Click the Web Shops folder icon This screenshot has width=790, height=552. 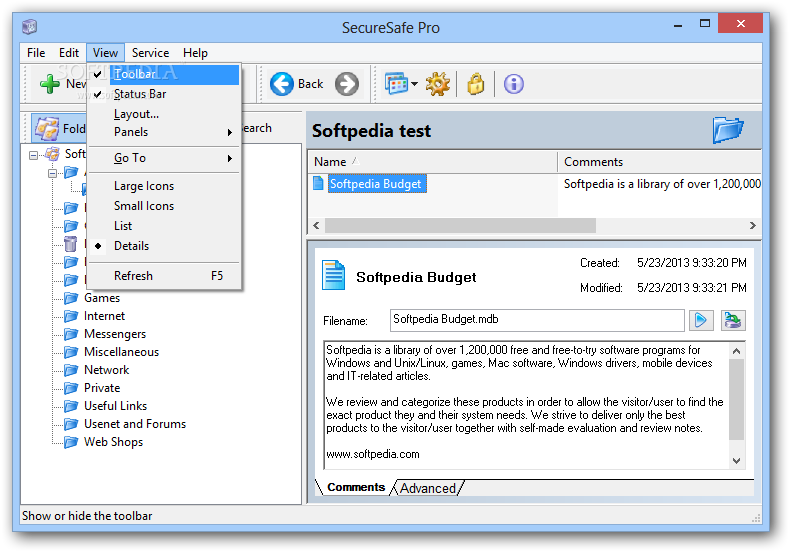(x=71, y=442)
